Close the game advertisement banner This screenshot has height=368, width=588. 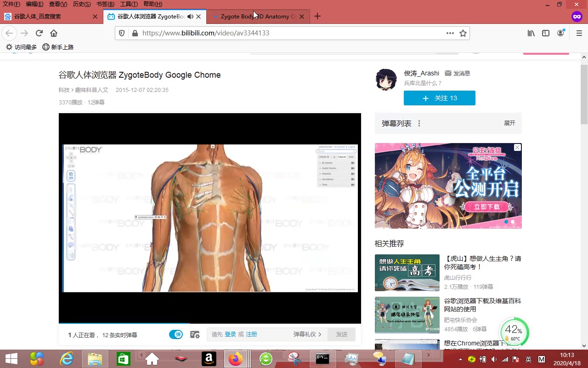tap(517, 147)
